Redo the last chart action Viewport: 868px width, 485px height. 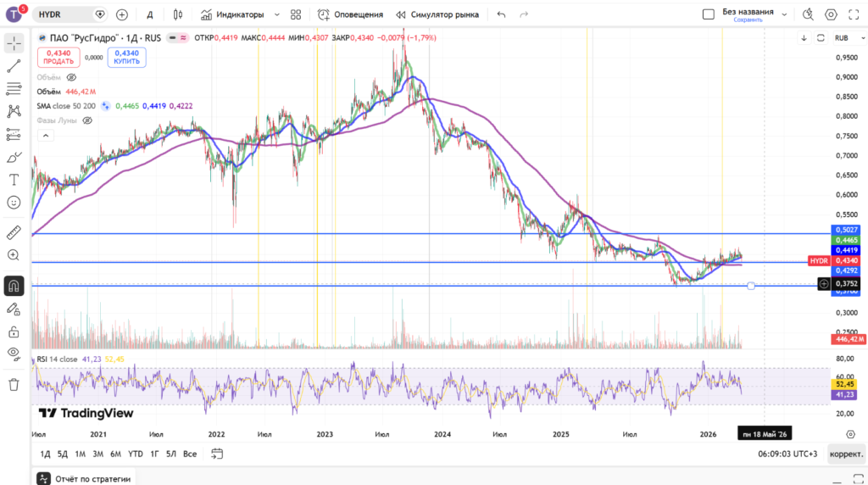coord(524,14)
